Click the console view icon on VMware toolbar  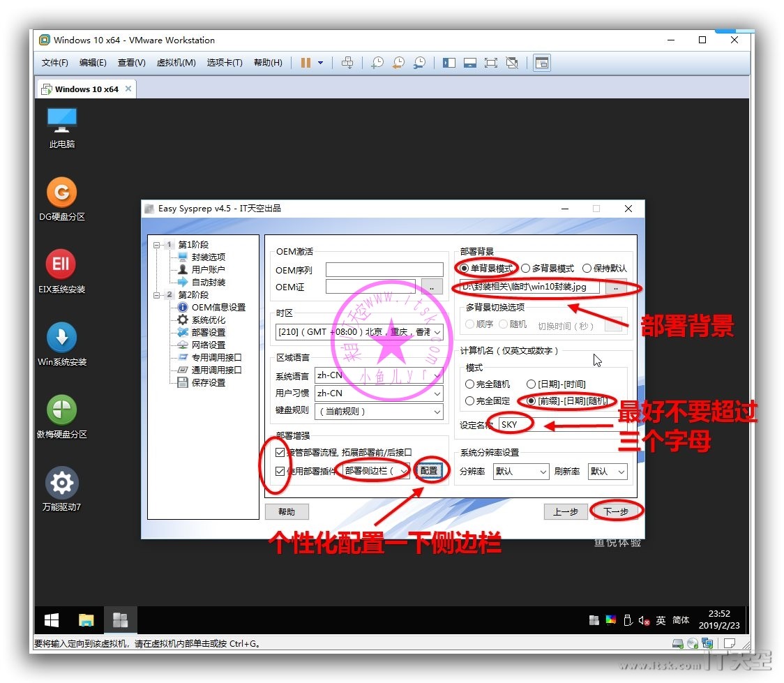(x=541, y=63)
